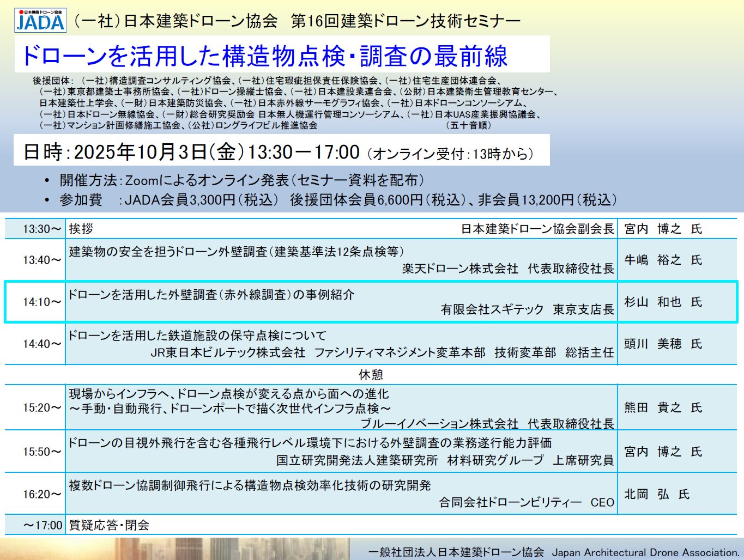Select the 15:50 Building Research Institute session
The width and height of the screenshot is (744, 560).
tap(341, 452)
